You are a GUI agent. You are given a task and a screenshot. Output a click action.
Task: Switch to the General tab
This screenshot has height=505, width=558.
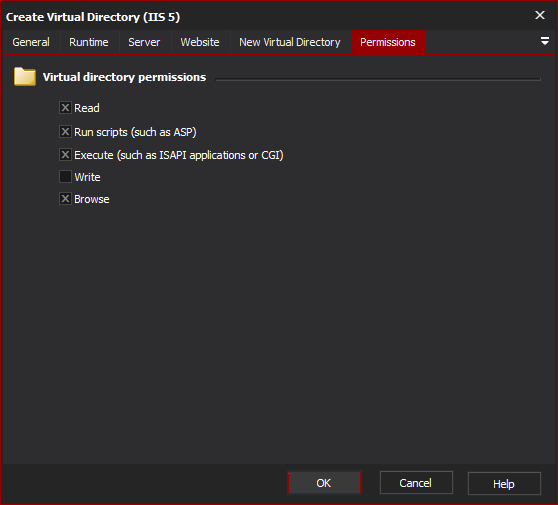click(x=31, y=42)
